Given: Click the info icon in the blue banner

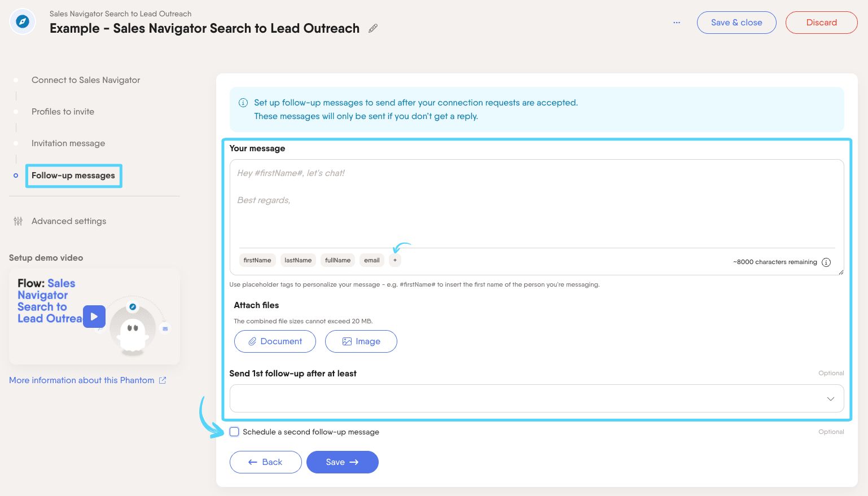Looking at the screenshot, I should point(243,103).
